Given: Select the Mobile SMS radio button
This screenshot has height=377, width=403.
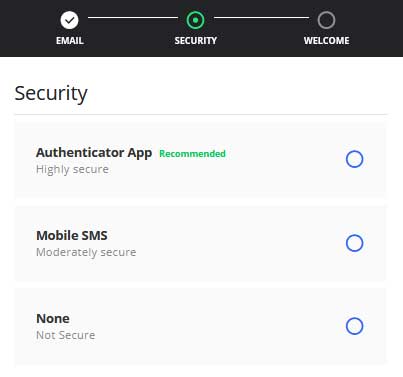Looking at the screenshot, I should [354, 243].
